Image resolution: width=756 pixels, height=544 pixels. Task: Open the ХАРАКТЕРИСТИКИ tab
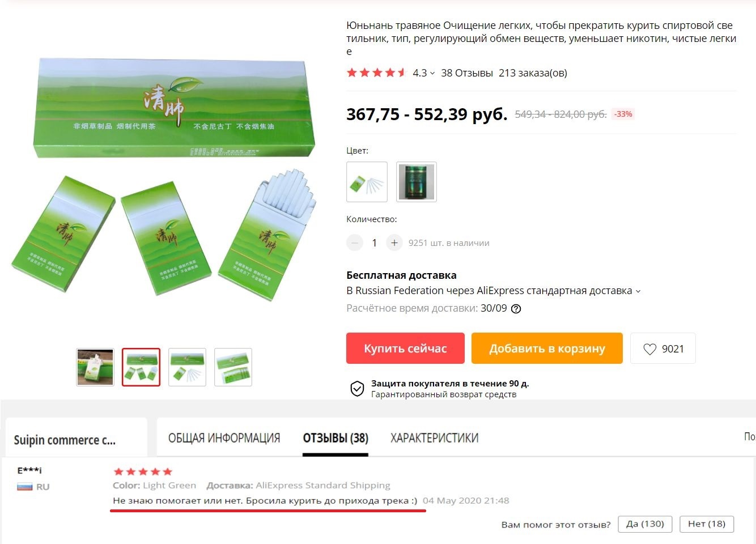tap(435, 438)
